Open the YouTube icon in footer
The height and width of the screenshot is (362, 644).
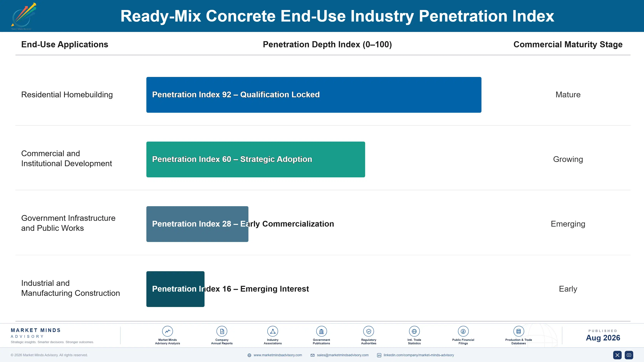(629, 355)
